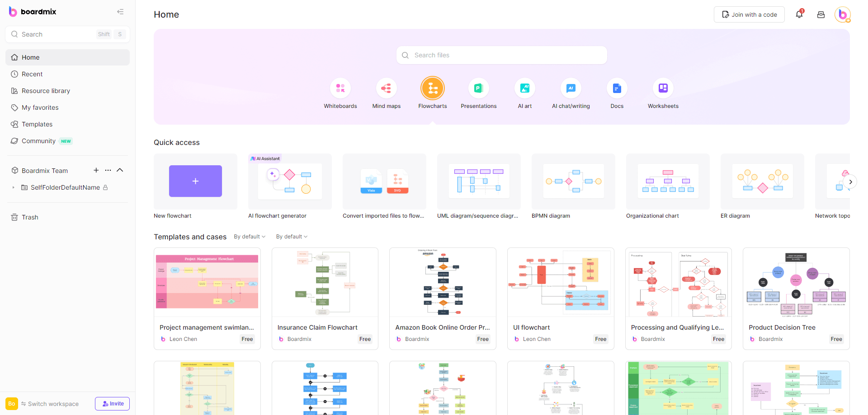Open first By default sort dropdown
The image size is (868, 415).
(250, 237)
